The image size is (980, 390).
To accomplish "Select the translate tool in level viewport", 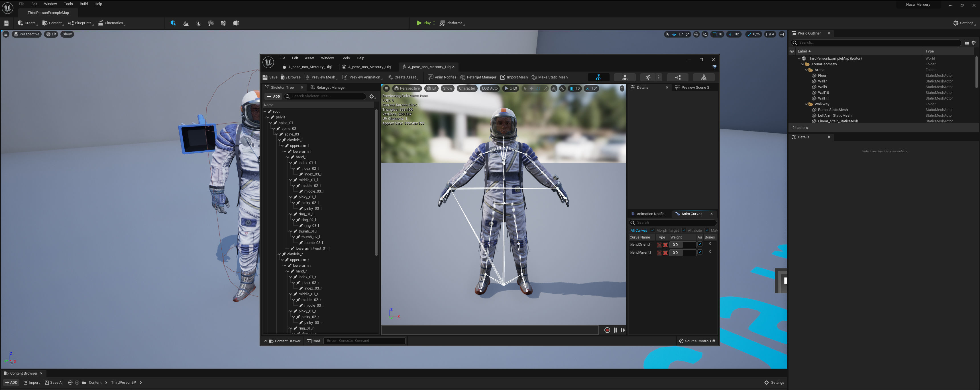I will coord(674,34).
